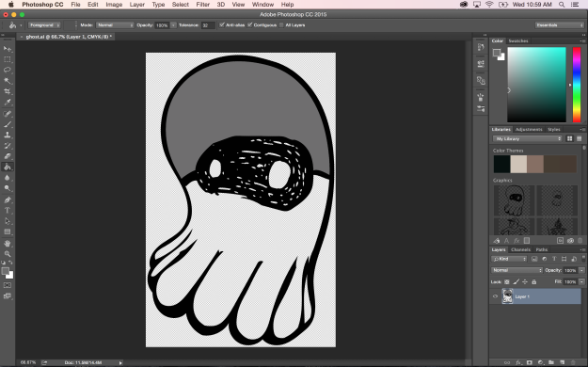Screen dimensions: 588x367
Task: Switch to the Paths tab
Action: pos(542,249)
